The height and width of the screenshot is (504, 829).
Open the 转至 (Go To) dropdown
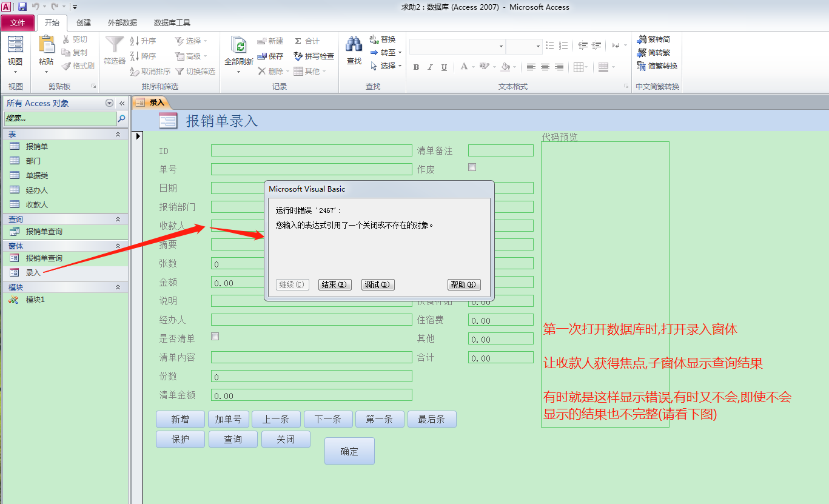tap(400, 53)
